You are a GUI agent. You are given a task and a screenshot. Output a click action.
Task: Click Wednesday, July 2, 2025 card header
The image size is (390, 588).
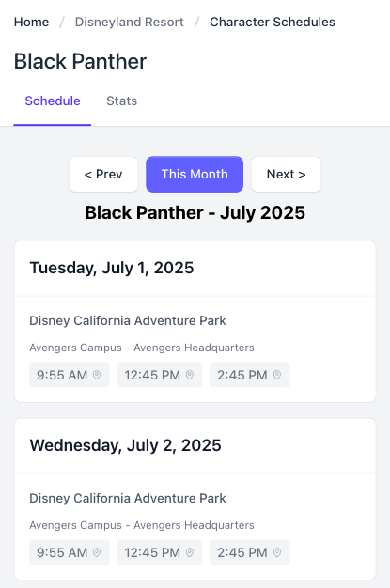click(x=195, y=445)
